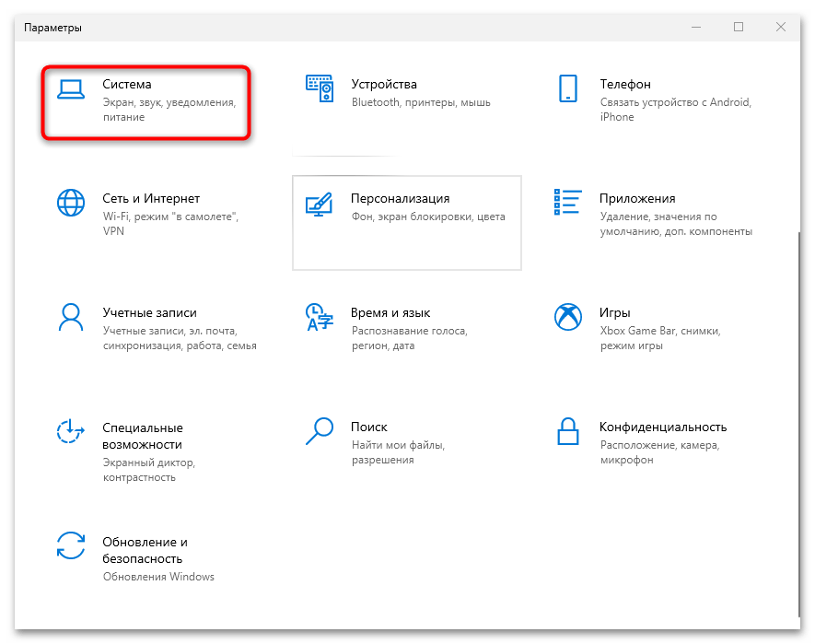Image resolution: width=815 pixels, height=644 pixels.
Task: Click 'Фон, экран блокировки, цвета' text
Action: point(428,217)
